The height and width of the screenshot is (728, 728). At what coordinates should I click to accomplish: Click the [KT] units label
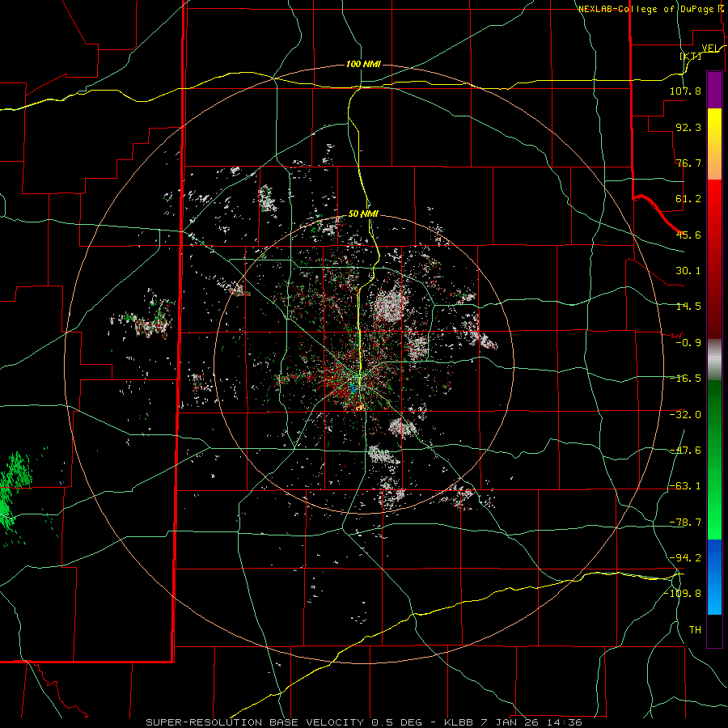[691, 56]
